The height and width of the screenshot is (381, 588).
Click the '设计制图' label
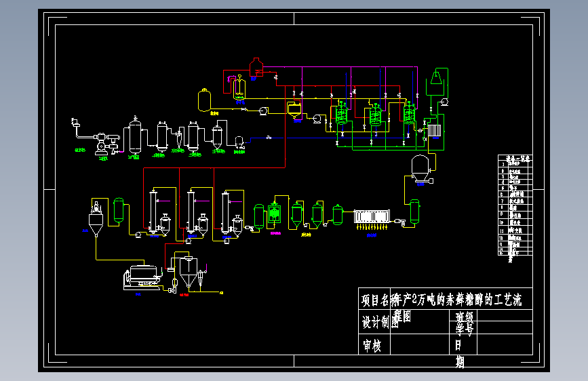pos(380,322)
